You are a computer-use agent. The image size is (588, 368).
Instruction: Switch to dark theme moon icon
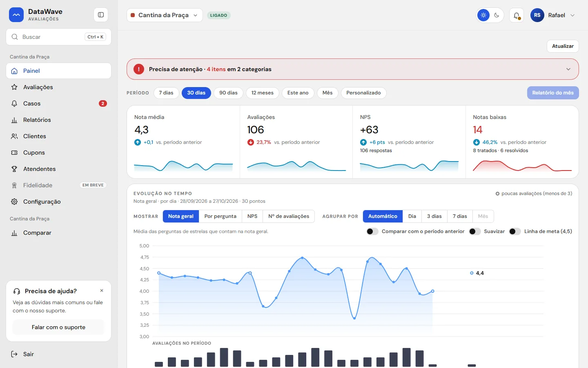(x=497, y=15)
